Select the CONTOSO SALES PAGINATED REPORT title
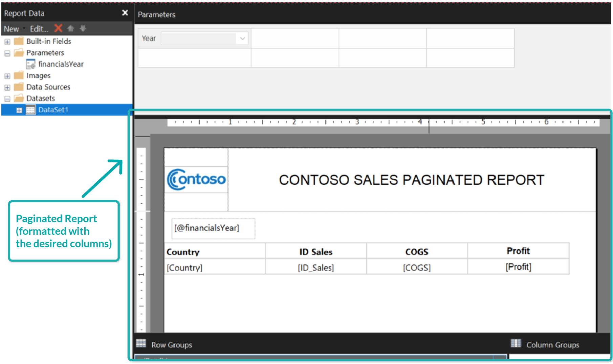613x364 pixels. [412, 180]
